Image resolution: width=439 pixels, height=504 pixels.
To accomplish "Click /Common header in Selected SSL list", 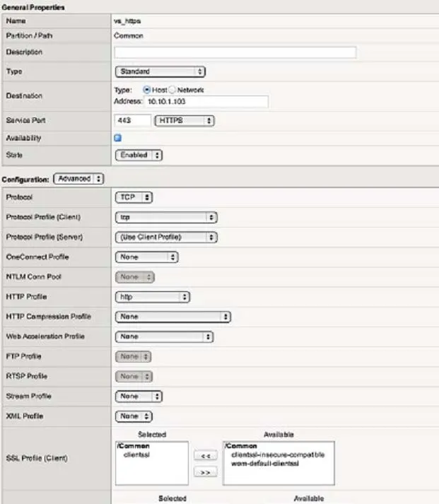I will pyautogui.click(x=134, y=446).
